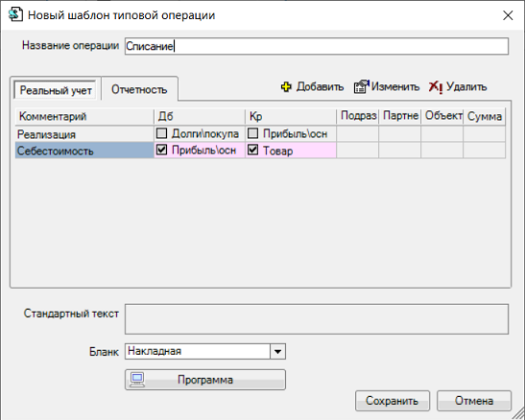Click the computer icon on Программа button
The height and width of the screenshot is (420, 525).
pyautogui.click(x=137, y=380)
